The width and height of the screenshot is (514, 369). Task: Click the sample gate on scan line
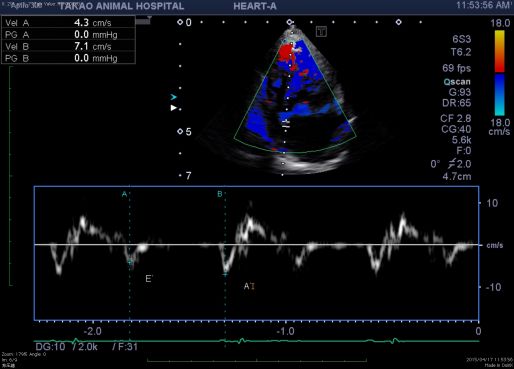tap(286, 124)
